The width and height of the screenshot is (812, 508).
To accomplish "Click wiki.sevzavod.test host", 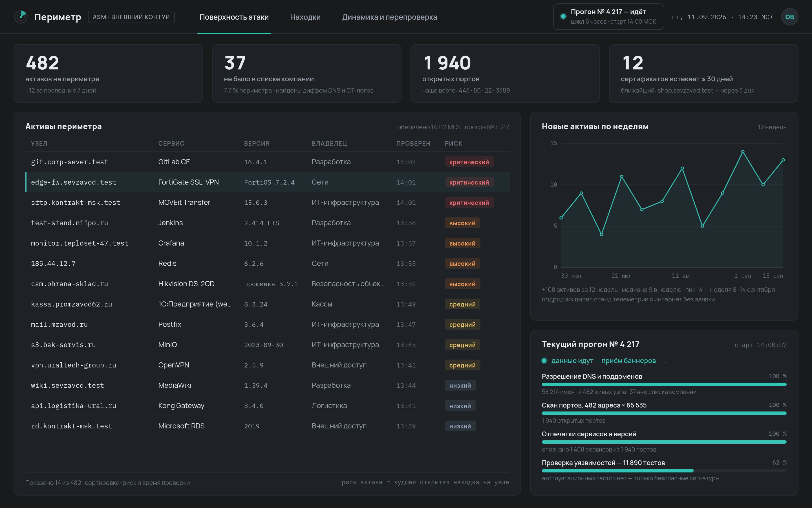I will [67, 385].
